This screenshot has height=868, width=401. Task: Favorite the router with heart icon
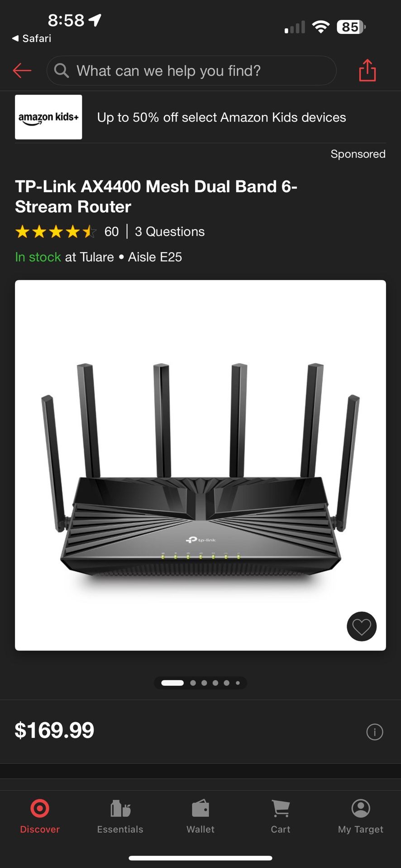[362, 627]
